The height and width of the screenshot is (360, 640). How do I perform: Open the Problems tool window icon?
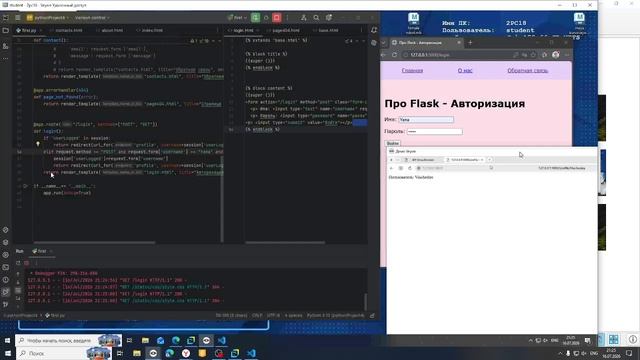5,280
